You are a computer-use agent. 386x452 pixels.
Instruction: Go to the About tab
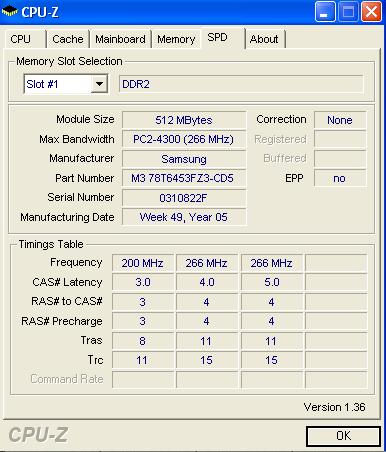pyautogui.click(x=265, y=39)
